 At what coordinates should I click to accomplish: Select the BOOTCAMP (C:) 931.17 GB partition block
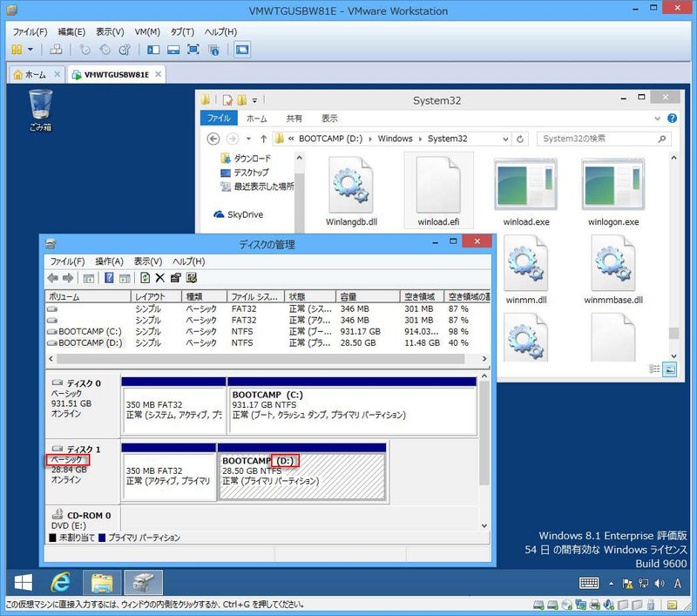(x=352, y=406)
